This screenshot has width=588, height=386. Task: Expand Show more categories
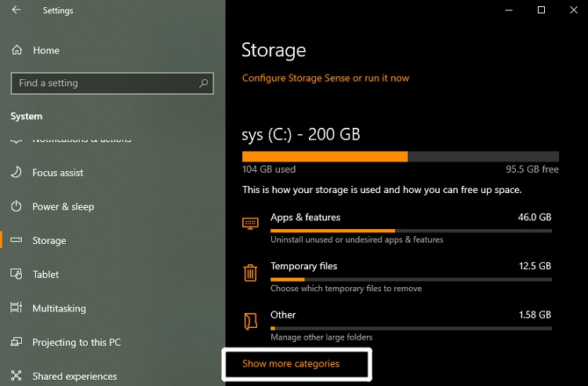click(x=291, y=363)
